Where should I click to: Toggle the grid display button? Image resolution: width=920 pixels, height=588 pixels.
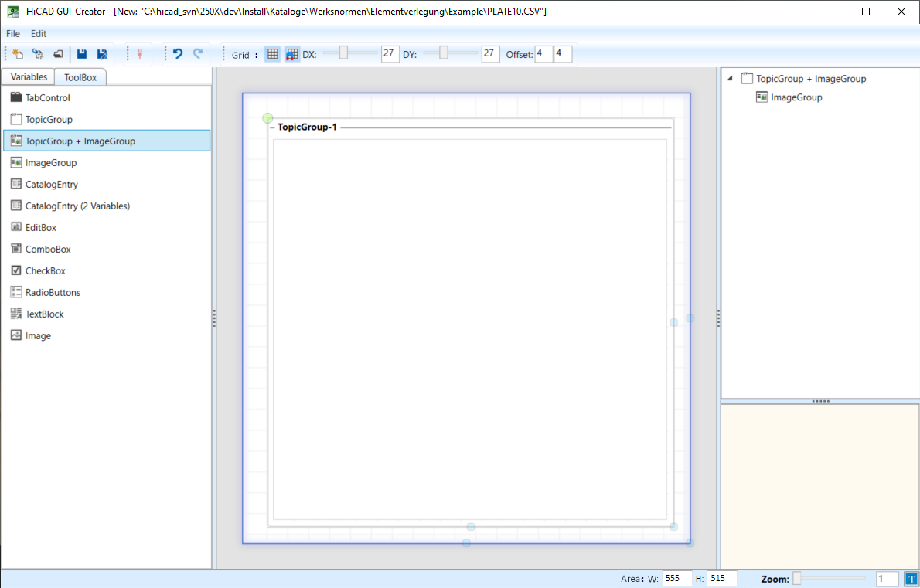pyautogui.click(x=272, y=54)
